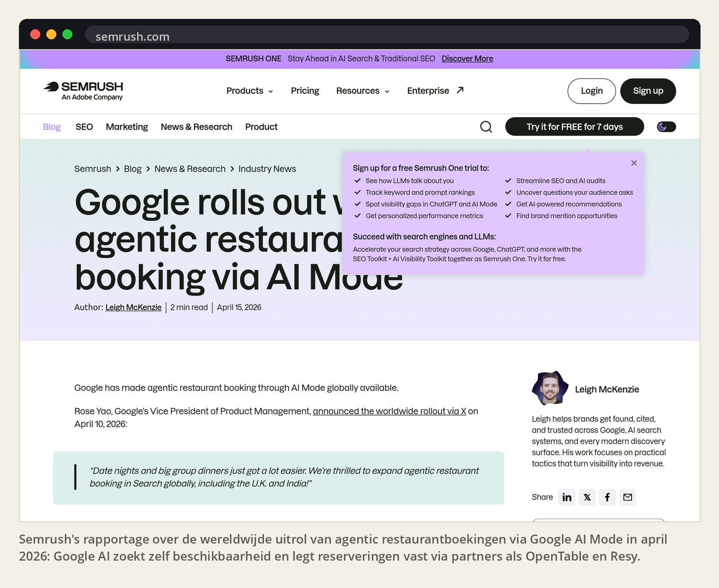719x588 pixels.
Task: Share article on LinkedIn
Action: pyautogui.click(x=567, y=497)
